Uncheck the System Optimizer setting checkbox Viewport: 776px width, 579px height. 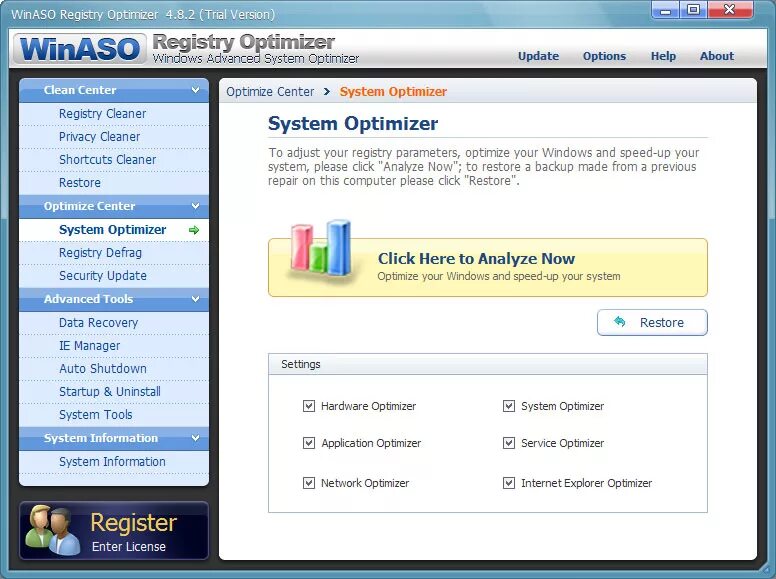[509, 406]
